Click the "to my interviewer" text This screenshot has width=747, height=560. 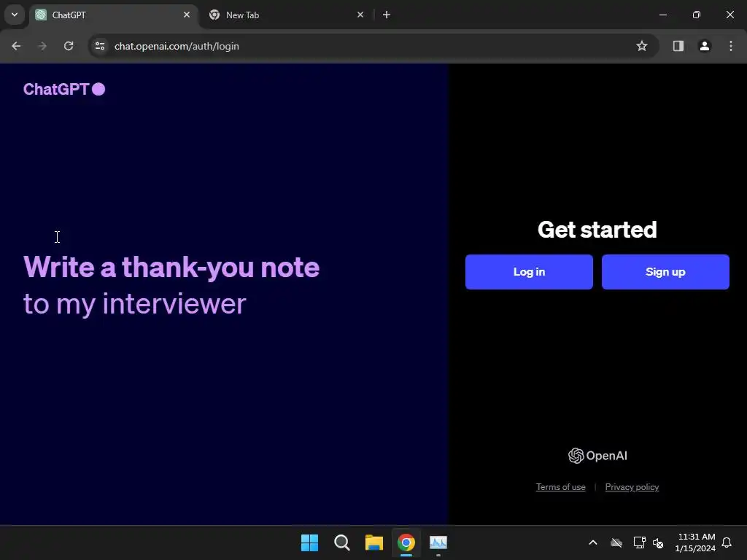point(135,304)
